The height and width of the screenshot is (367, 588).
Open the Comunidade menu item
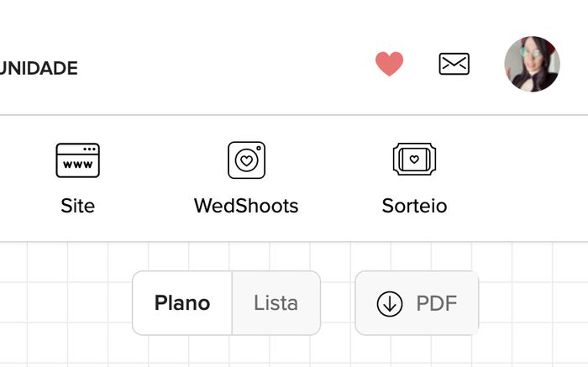(39, 69)
